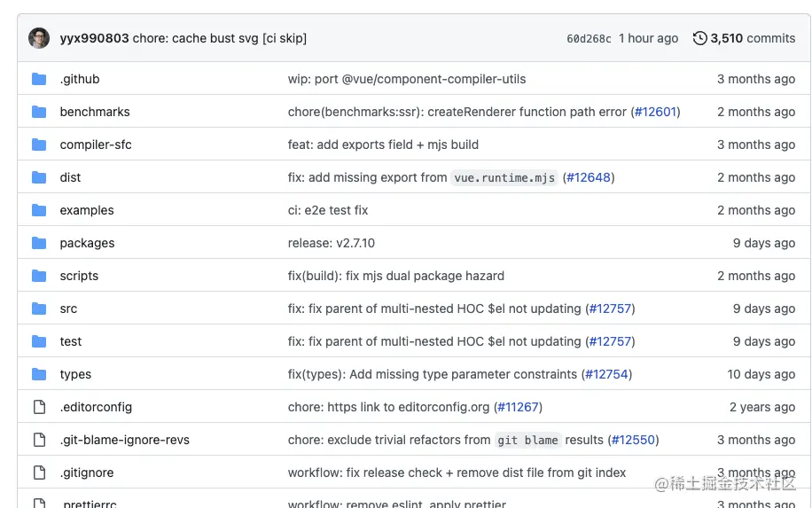The height and width of the screenshot is (508, 812).
Task: Open pull request #12601 link
Action: point(655,112)
